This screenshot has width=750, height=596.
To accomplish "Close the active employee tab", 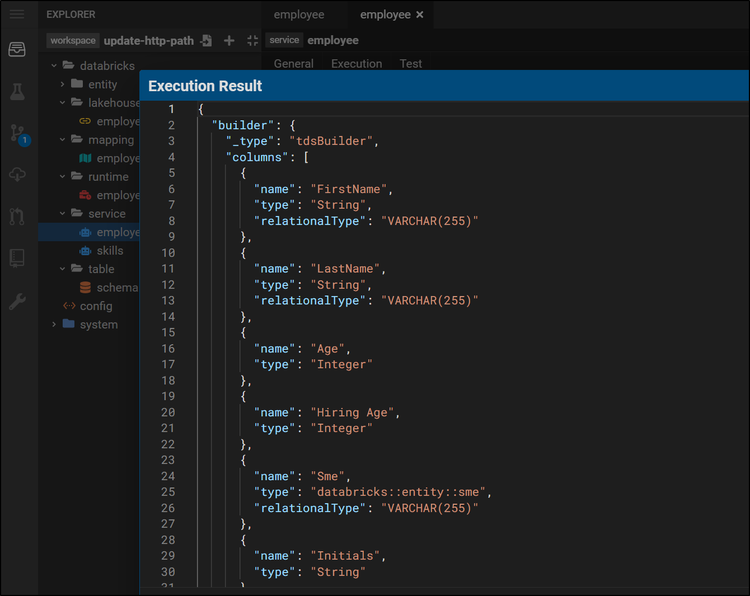I will click(420, 15).
